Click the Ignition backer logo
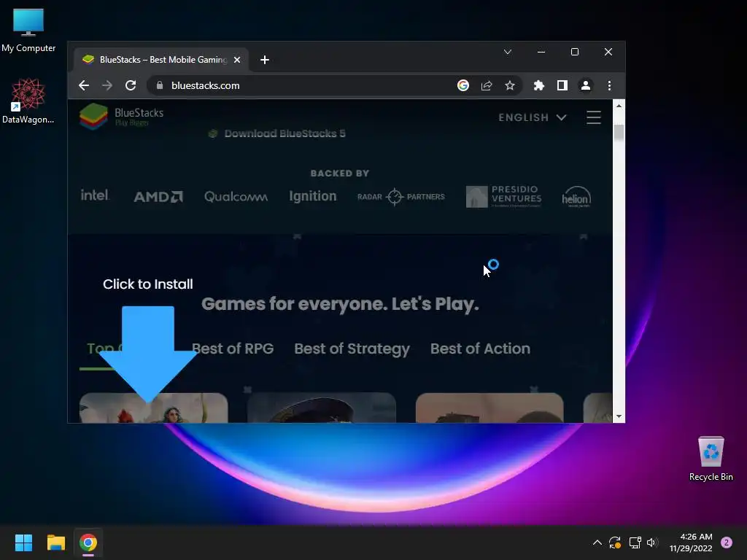 pyautogui.click(x=312, y=196)
